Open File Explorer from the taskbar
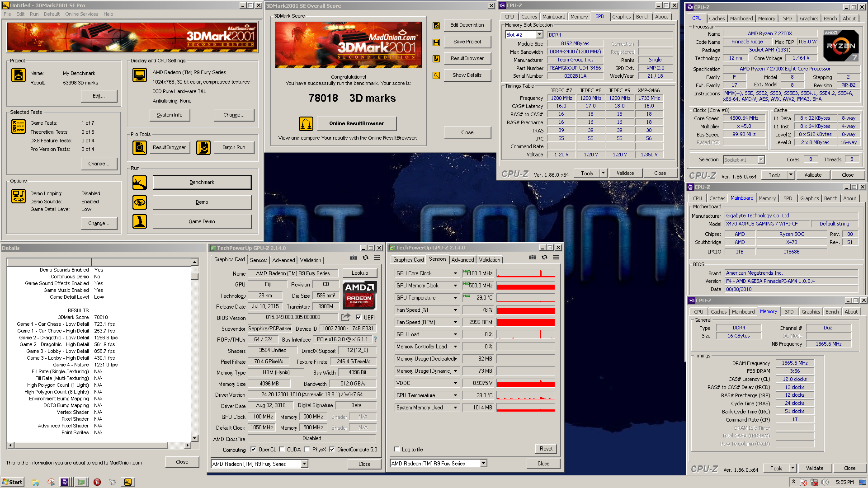The image size is (868, 488). 36,482
